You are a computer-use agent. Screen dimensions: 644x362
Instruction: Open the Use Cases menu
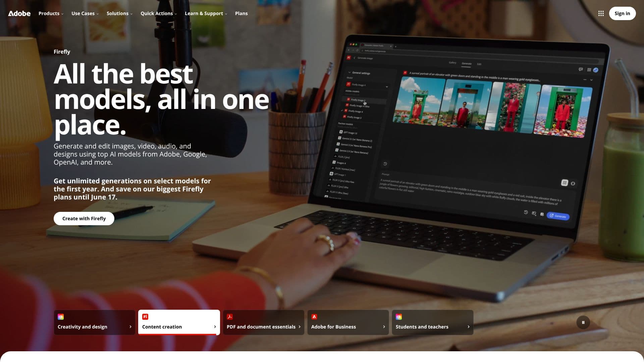[85, 13]
